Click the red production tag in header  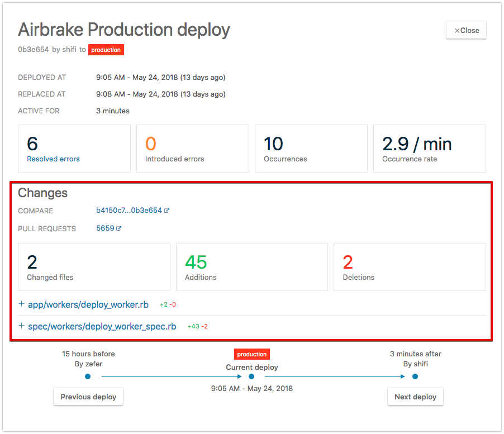pyautogui.click(x=106, y=50)
